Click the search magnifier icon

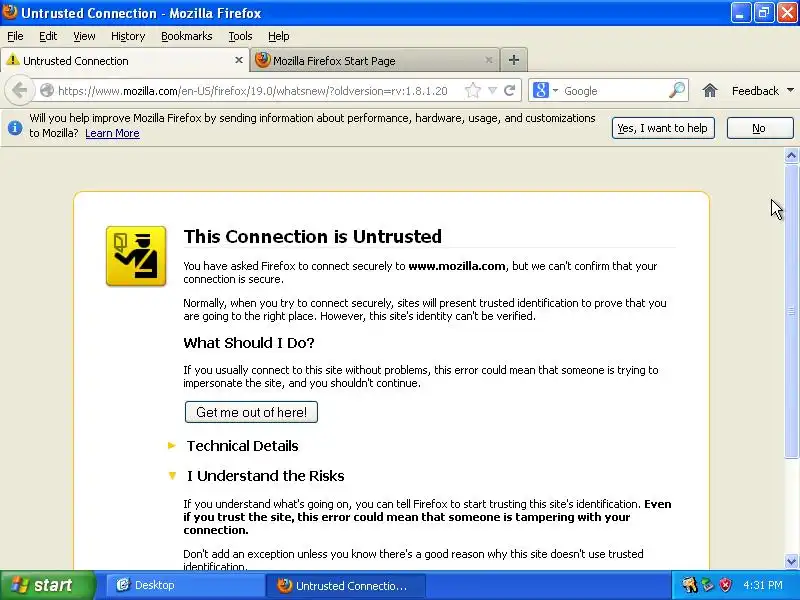[677, 91]
